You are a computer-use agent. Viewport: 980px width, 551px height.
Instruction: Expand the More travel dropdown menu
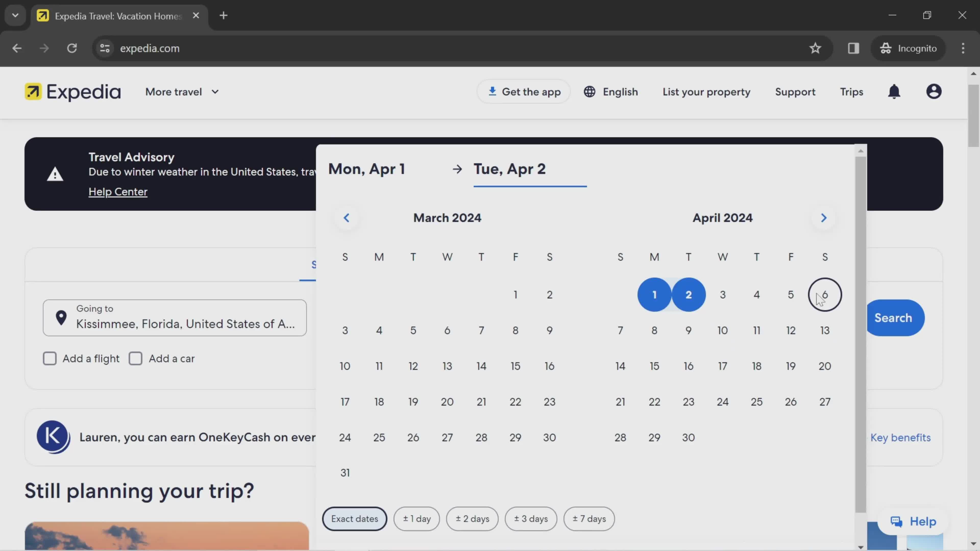point(182,92)
